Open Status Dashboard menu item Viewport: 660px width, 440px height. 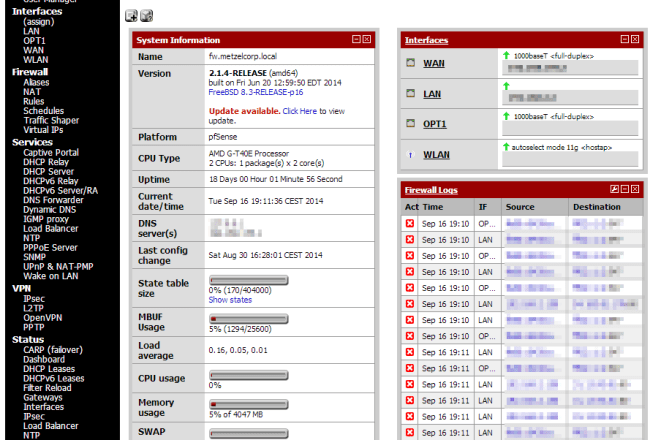tap(44, 359)
